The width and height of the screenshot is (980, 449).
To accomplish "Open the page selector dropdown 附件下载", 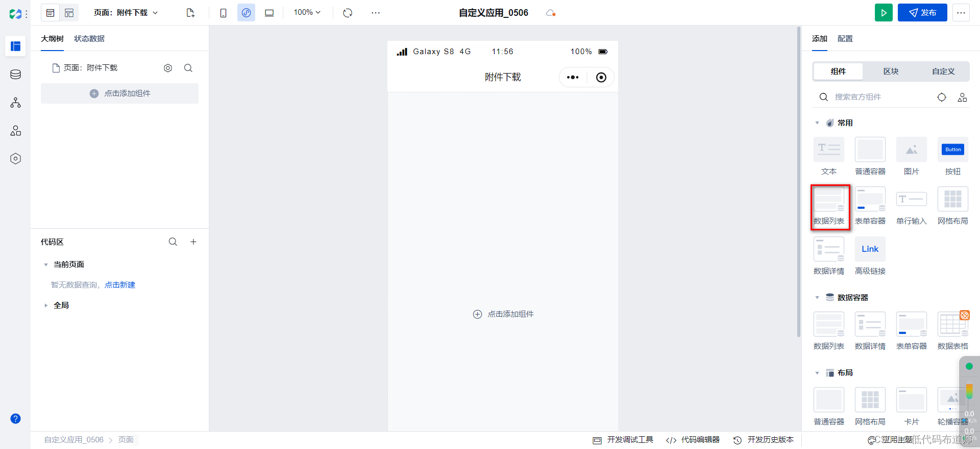I will point(126,13).
